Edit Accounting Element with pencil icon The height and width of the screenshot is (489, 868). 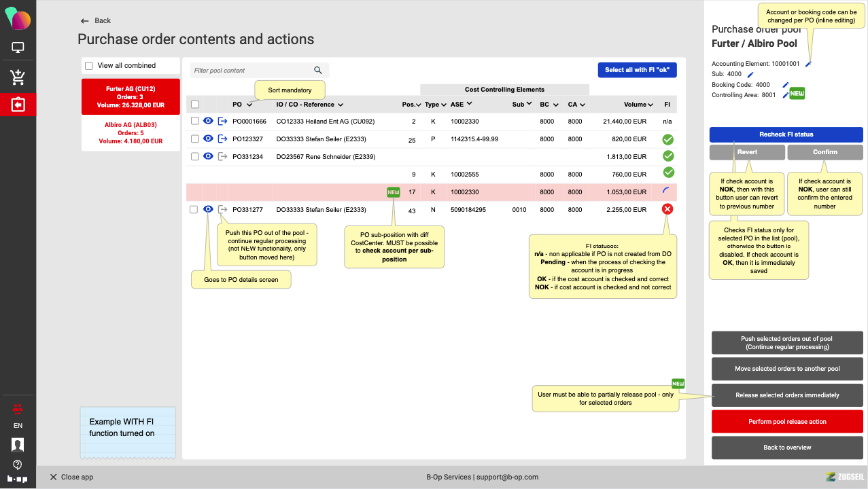coord(808,64)
